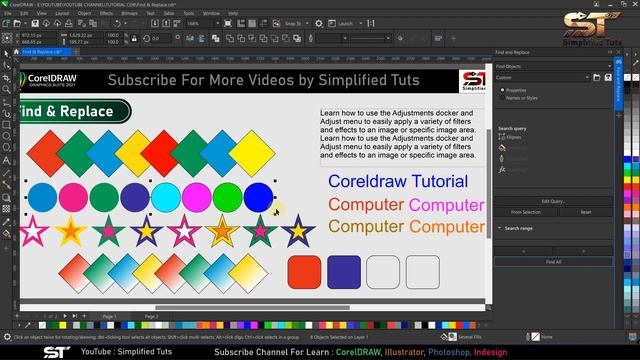Screen dimensions: 640x360
Task: Open the Window menu
Action: (211, 13)
